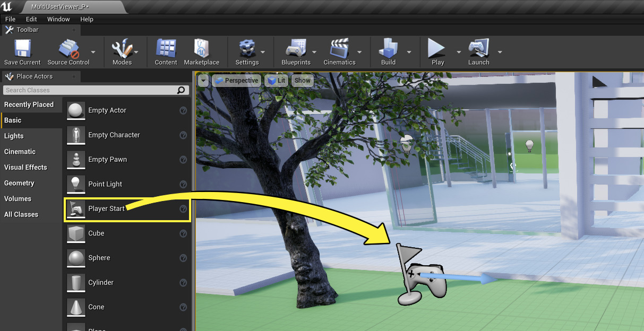Switch to the Geometry category

[19, 183]
